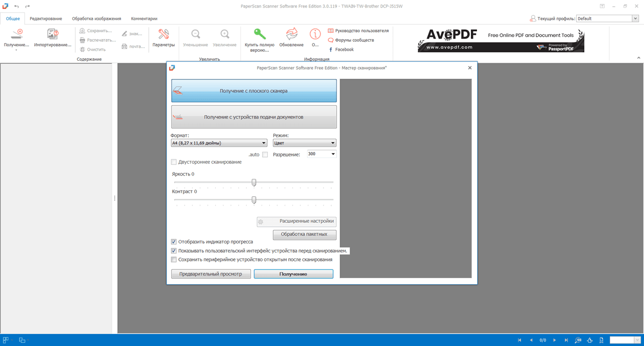Open Расширенные настройки button
Viewport: 644px width, 346px height.
click(296, 221)
